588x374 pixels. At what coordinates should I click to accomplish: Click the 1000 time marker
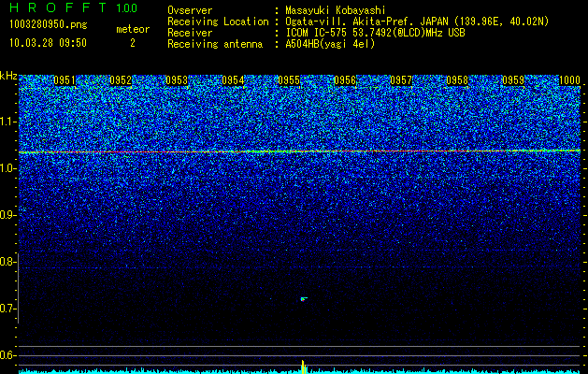[x=569, y=80]
